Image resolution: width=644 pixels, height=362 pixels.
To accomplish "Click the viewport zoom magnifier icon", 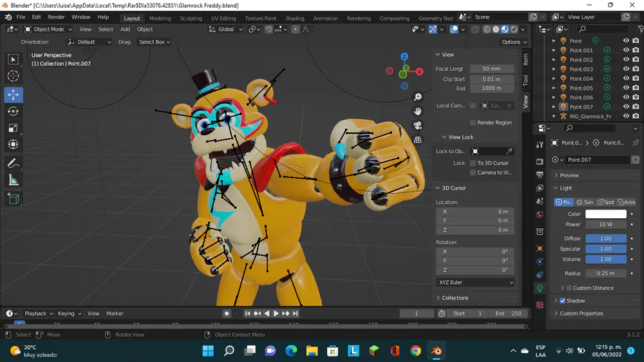I will [418, 97].
